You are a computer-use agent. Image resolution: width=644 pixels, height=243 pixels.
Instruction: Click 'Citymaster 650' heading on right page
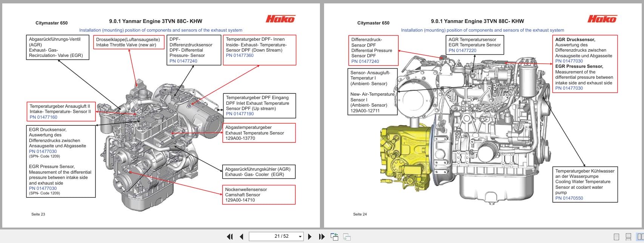click(x=373, y=23)
